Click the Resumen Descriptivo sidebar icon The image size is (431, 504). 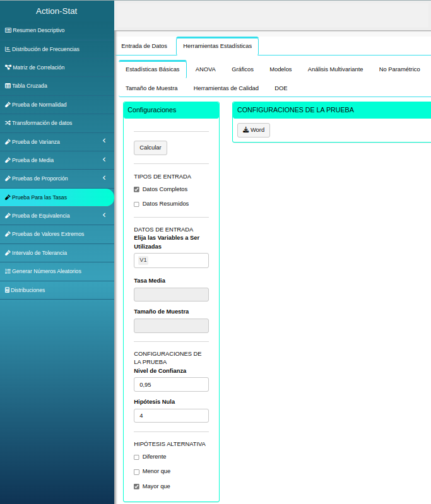8,30
